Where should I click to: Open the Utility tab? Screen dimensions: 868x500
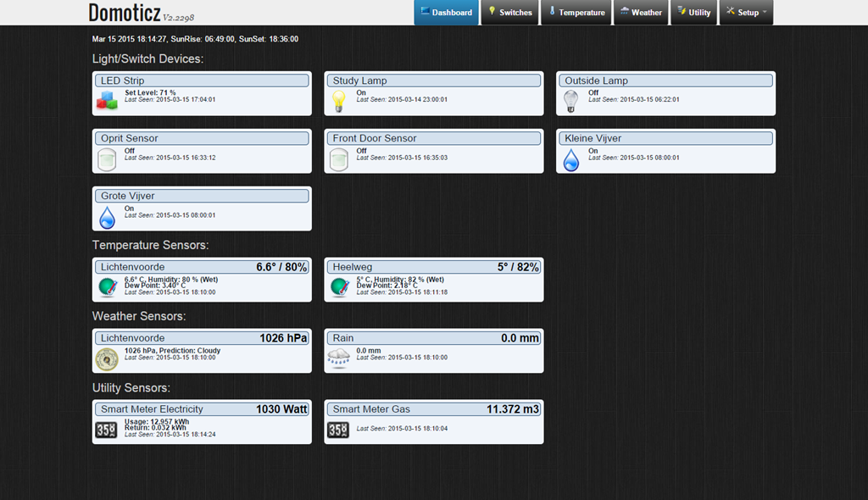pyautogui.click(x=694, y=12)
